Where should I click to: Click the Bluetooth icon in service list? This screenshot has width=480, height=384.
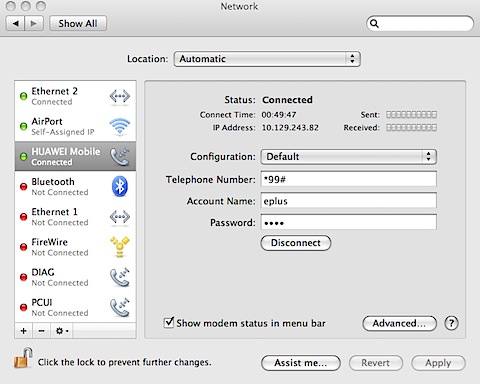click(120, 186)
